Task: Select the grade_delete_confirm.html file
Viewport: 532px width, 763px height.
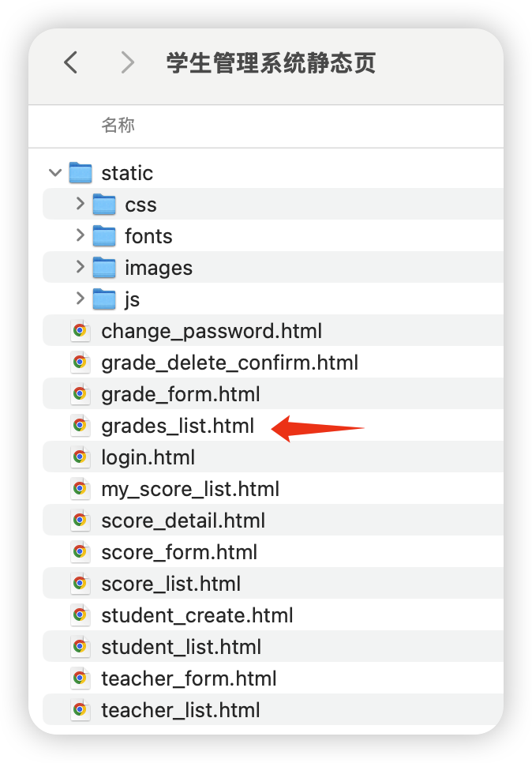Action: tap(230, 363)
